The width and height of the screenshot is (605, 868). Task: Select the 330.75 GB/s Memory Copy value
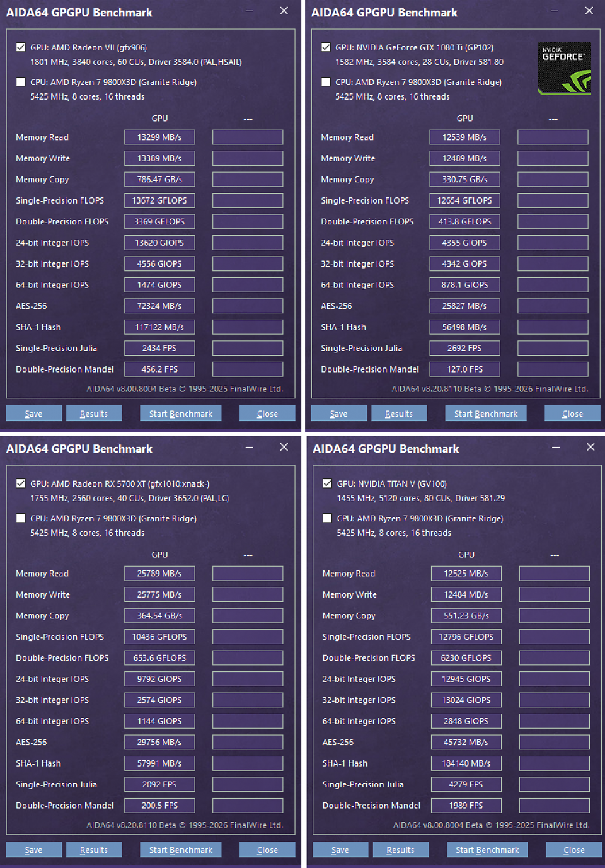(x=464, y=180)
